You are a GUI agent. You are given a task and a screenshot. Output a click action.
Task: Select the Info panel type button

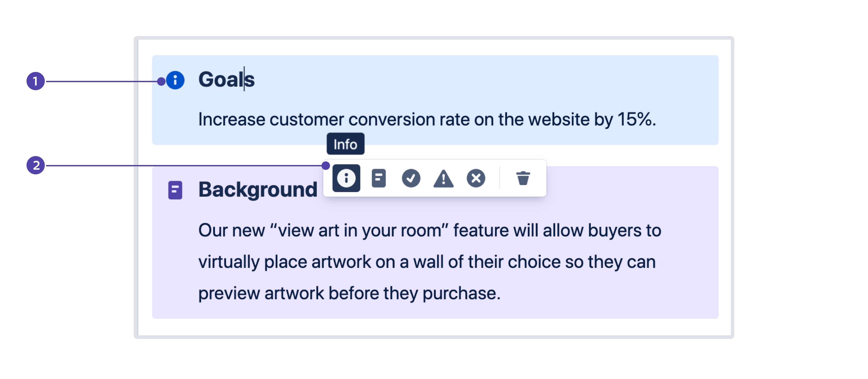[x=346, y=178]
